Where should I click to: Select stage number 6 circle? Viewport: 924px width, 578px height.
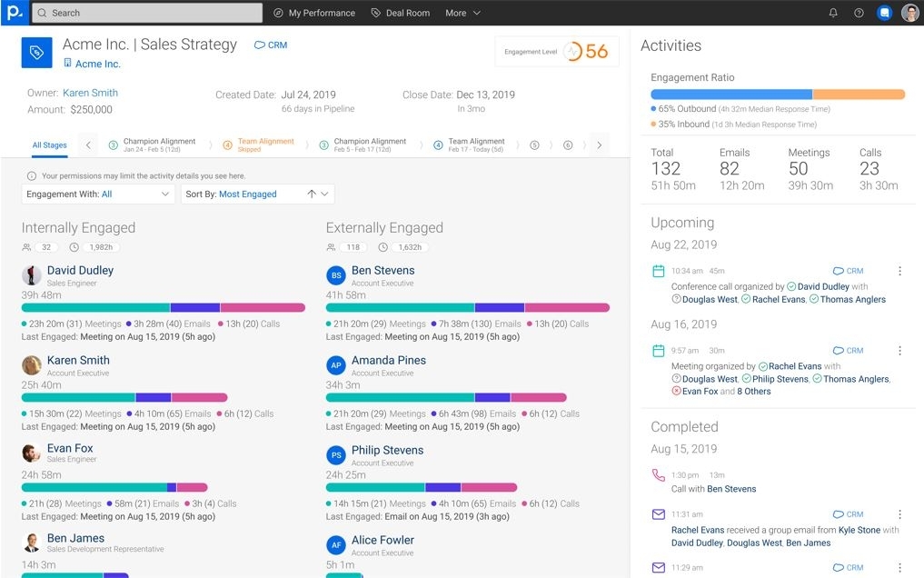568,144
